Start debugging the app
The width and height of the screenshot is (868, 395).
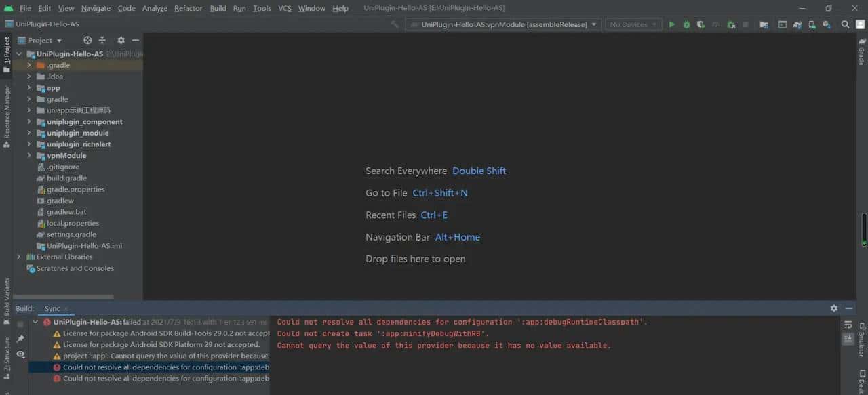686,24
